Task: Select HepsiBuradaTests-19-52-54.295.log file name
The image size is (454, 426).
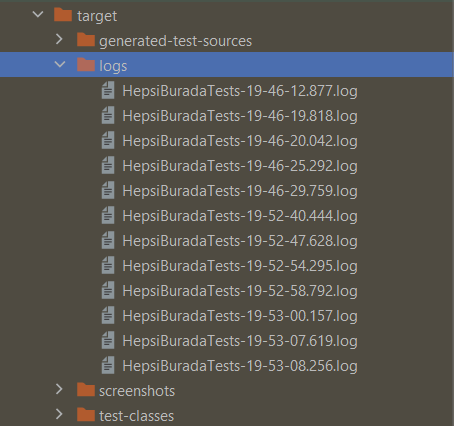Action: pos(240,266)
